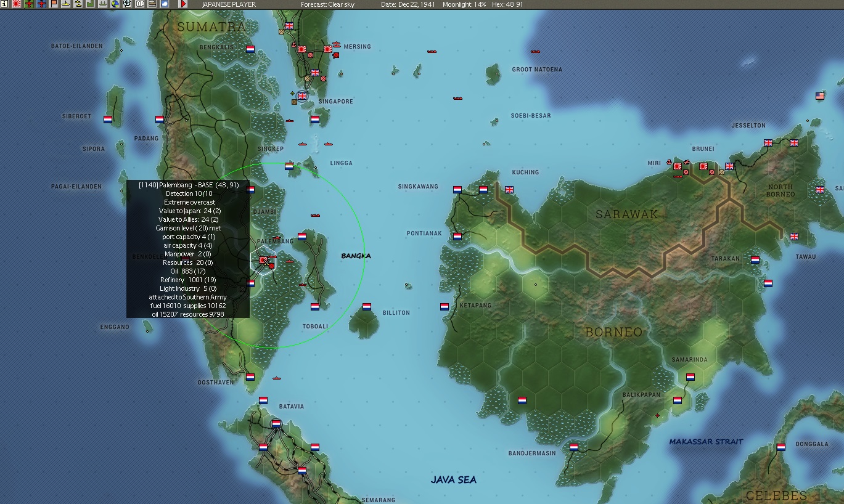Click 'Detection 10/10' in tooltip
The width and height of the screenshot is (844, 504).
[x=188, y=193]
